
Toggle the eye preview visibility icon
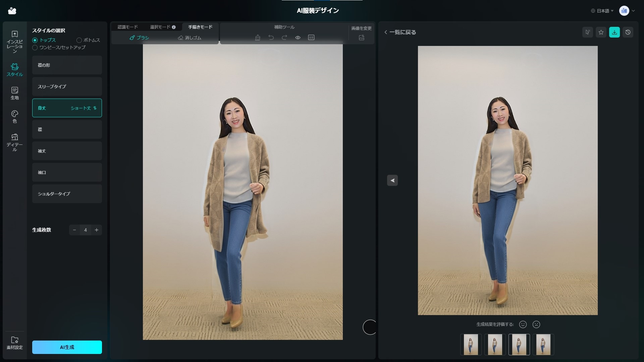pos(298,38)
